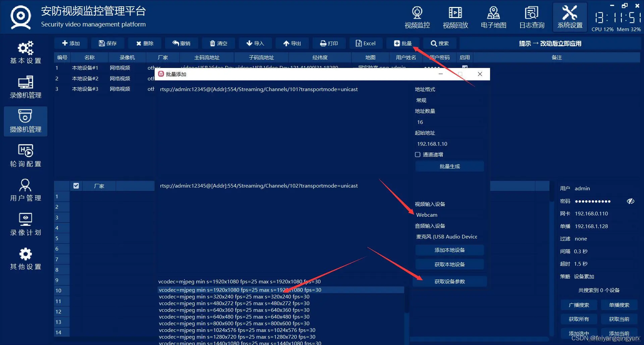Click the 批量 batch add toolbar button
The image size is (644, 345).
[403, 43]
